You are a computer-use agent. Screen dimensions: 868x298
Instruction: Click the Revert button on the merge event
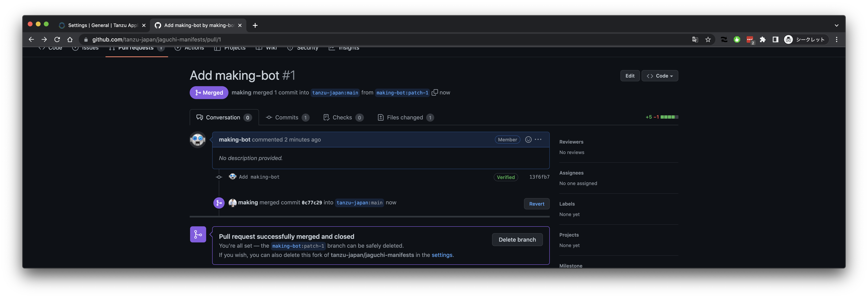pyautogui.click(x=536, y=204)
